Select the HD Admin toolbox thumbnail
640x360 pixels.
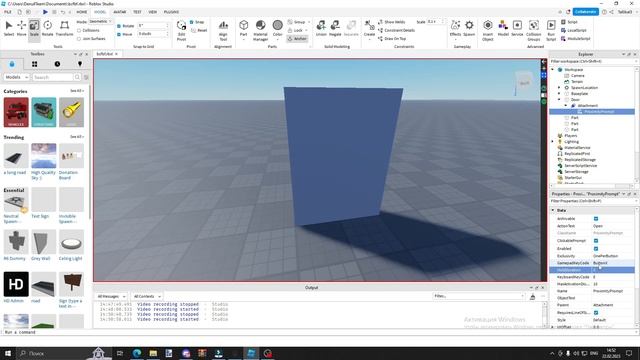pyautogui.click(x=16, y=284)
